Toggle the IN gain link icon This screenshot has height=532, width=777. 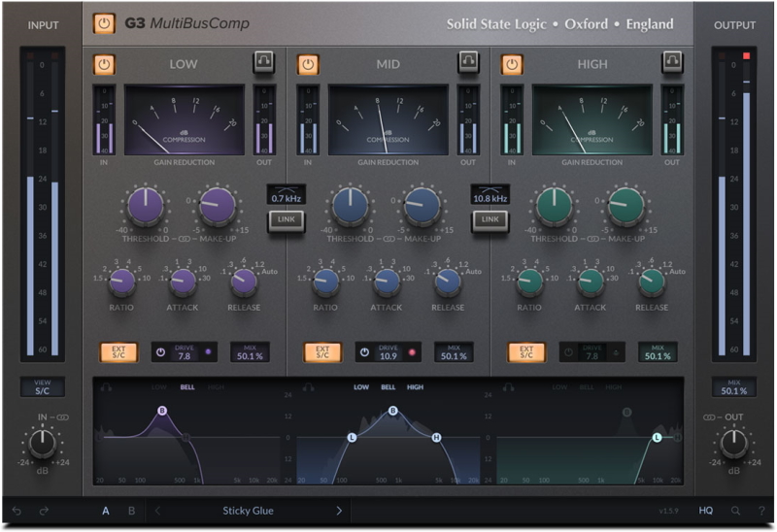pyautogui.click(x=63, y=417)
